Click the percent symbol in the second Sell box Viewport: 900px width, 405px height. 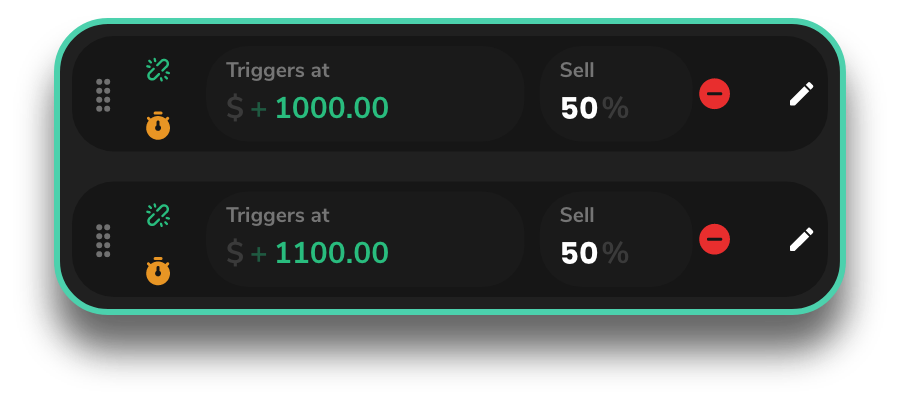[616, 253]
